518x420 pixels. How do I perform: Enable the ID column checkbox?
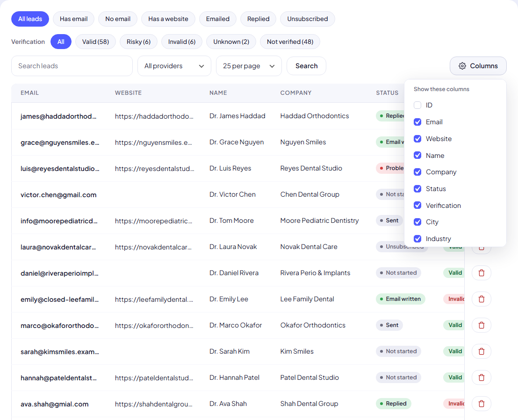tap(417, 105)
